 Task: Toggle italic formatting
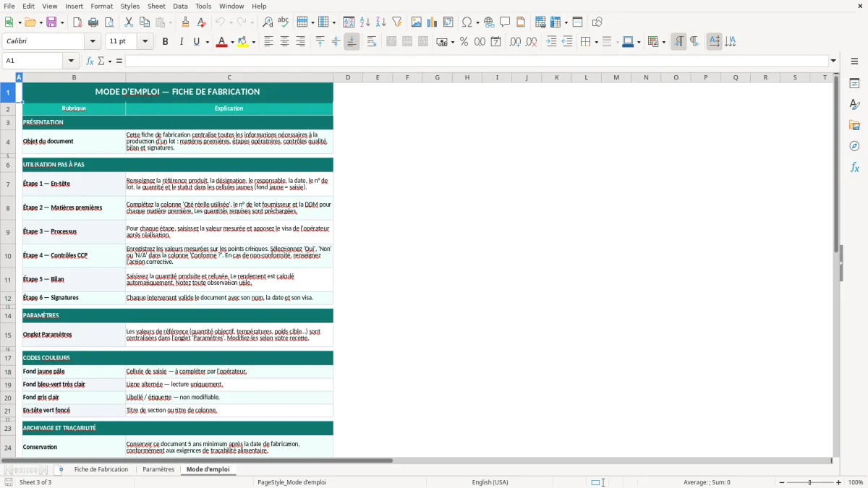point(181,42)
